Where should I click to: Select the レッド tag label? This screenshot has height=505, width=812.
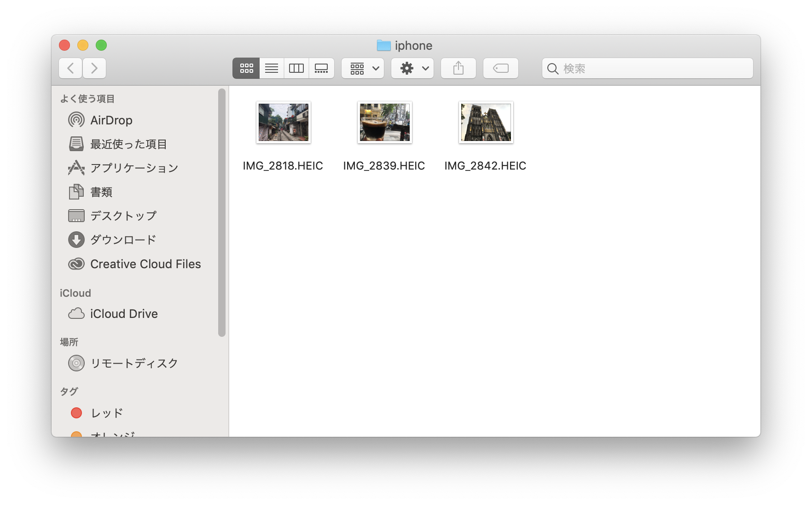click(107, 413)
